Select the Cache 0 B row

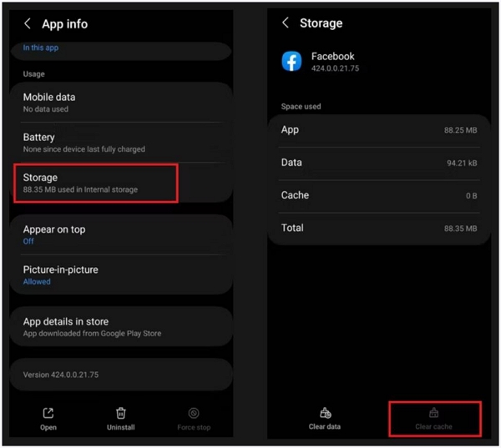coord(379,196)
